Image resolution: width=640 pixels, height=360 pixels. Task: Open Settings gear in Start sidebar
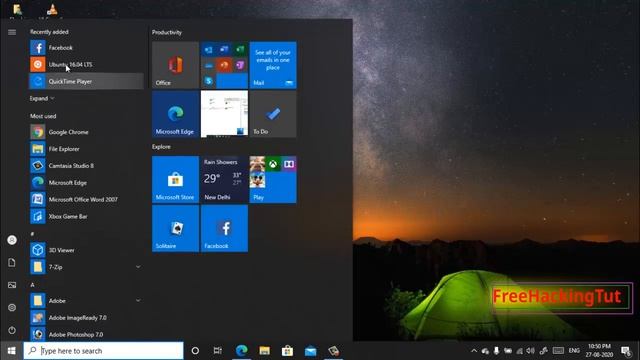[12, 307]
